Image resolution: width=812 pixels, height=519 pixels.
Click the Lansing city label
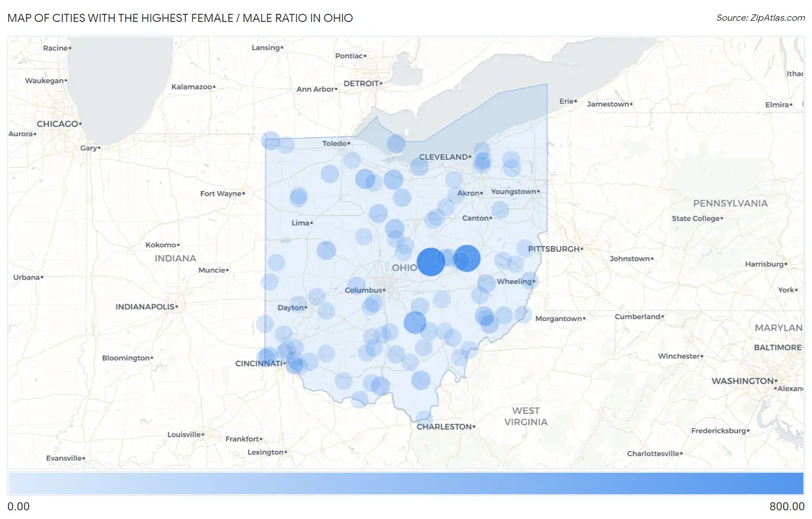(266, 48)
